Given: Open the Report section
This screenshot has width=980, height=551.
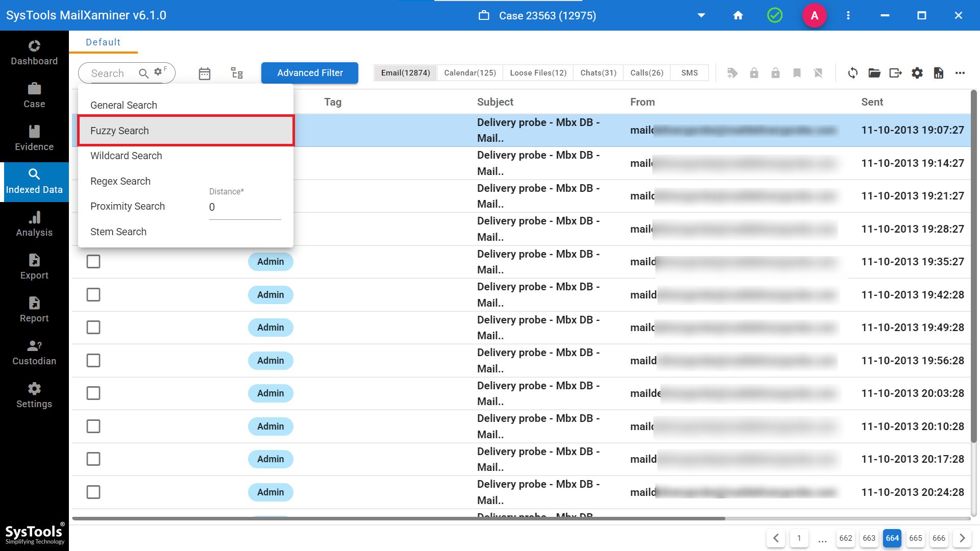Looking at the screenshot, I should (x=34, y=310).
